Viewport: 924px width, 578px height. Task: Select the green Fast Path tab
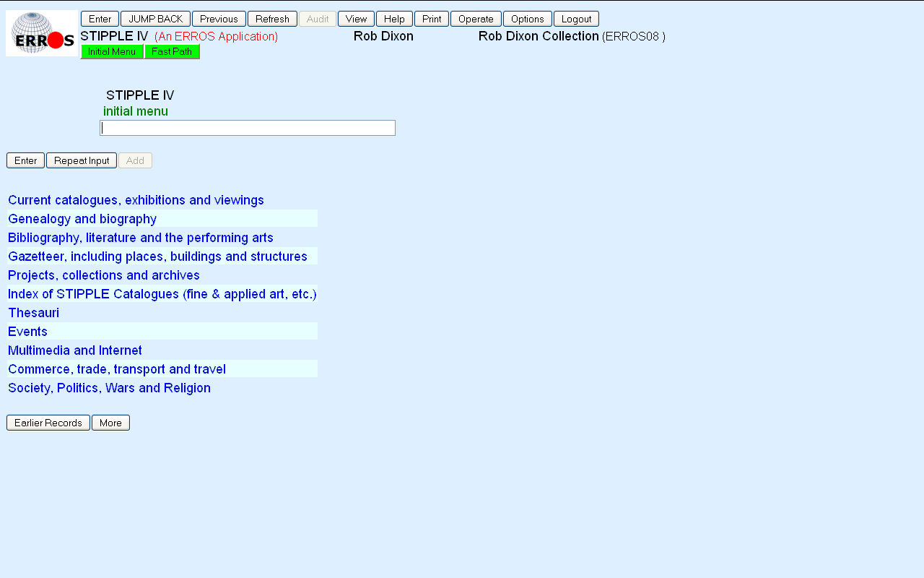coord(172,51)
